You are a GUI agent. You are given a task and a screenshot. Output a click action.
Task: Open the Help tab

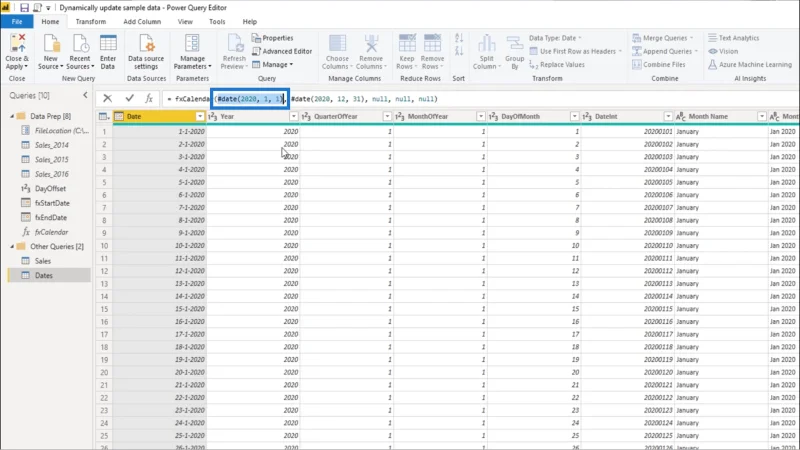pyautogui.click(x=249, y=21)
